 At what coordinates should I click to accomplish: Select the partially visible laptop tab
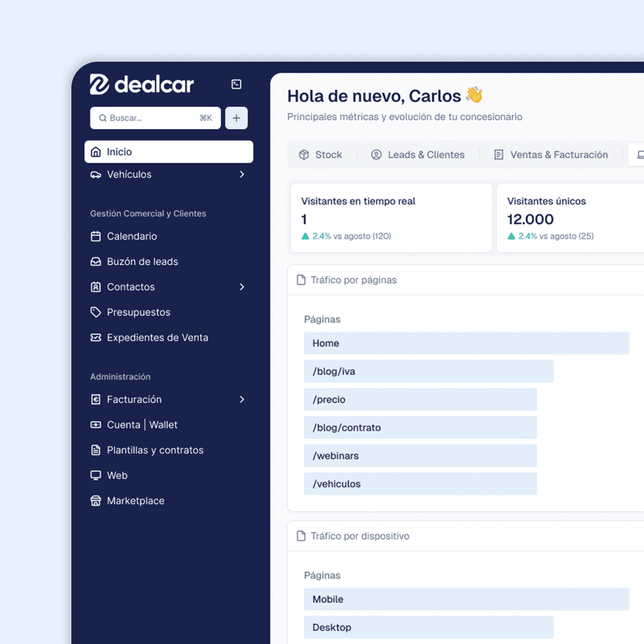pos(636,155)
